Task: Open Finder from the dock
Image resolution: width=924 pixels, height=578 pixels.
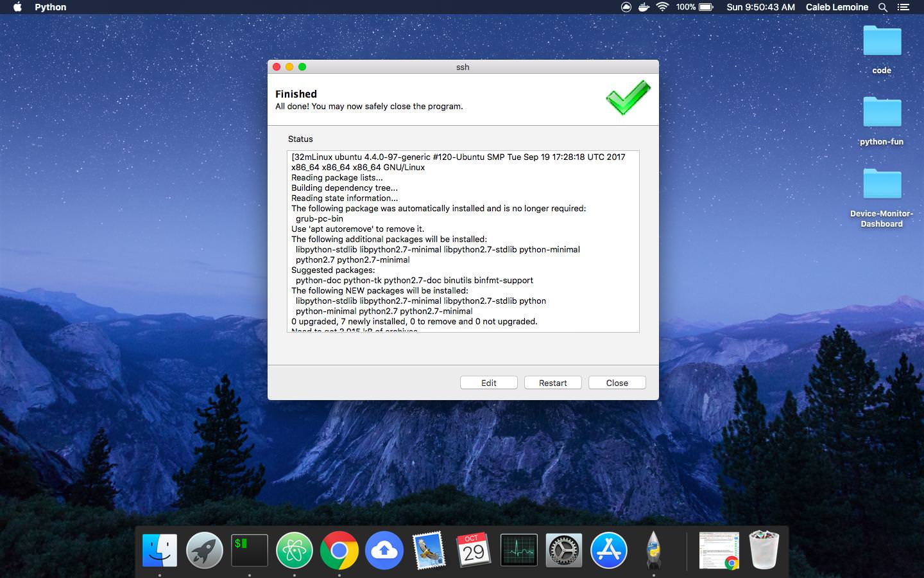Action: point(159,550)
